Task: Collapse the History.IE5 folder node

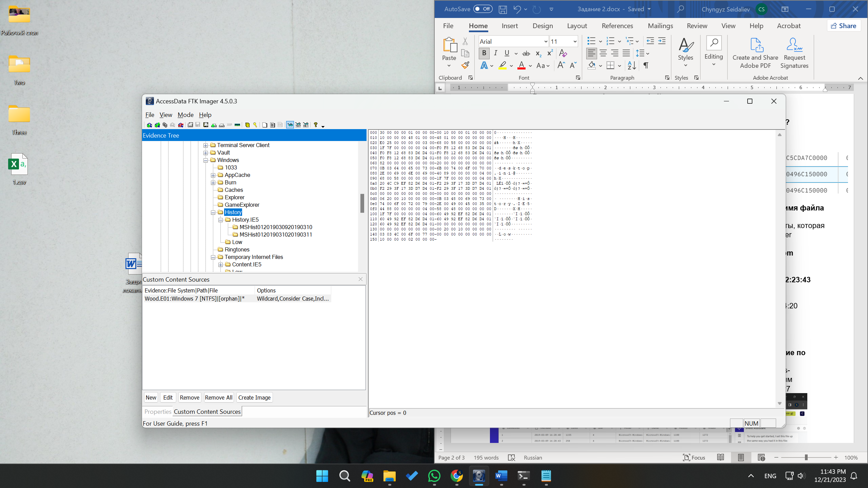Action: pyautogui.click(x=220, y=220)
